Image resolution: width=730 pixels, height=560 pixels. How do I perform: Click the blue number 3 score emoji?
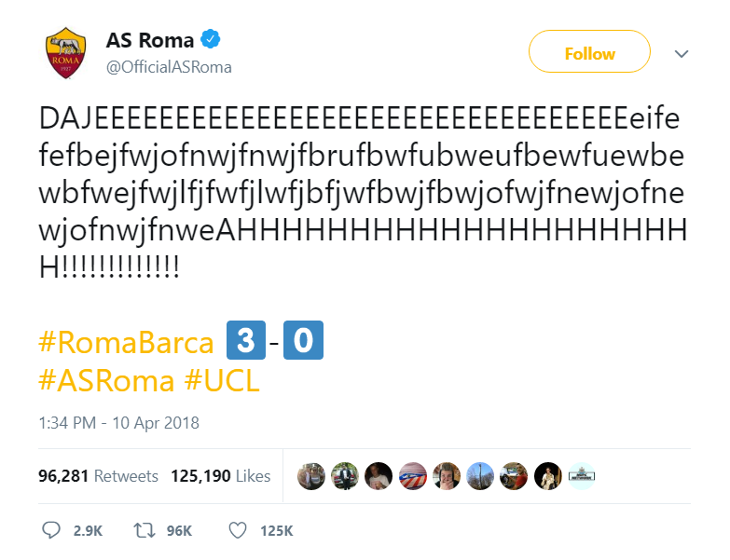coord(245,341)
